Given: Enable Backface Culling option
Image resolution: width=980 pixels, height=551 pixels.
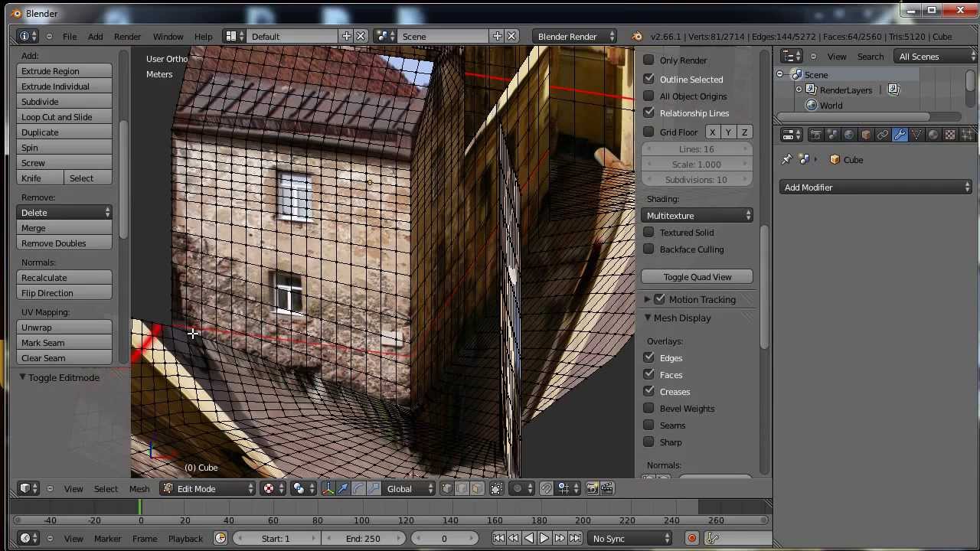Looking at the screenshot, I should tap(648, 249).
